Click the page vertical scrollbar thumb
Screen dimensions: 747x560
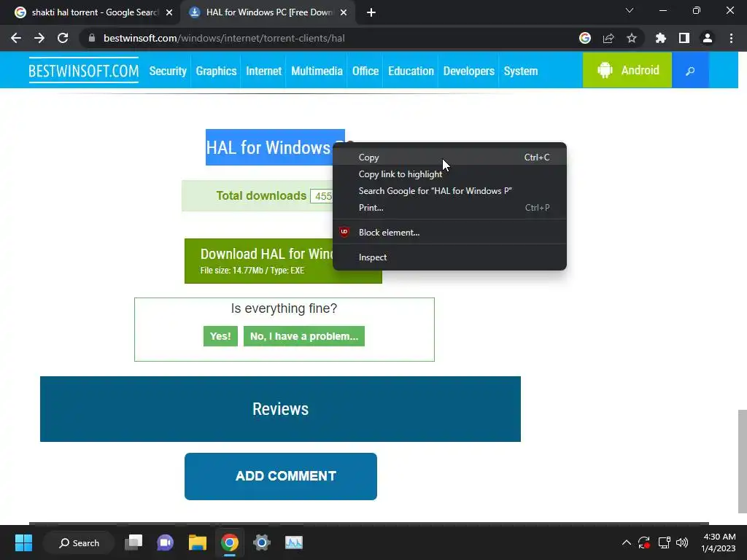(742, 461)
